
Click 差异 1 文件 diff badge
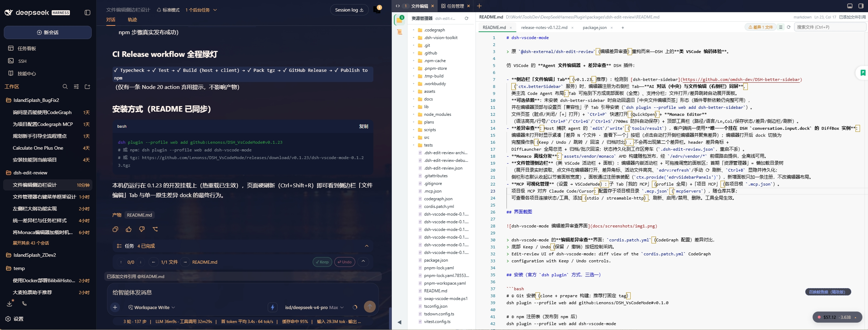pos(760,27)
